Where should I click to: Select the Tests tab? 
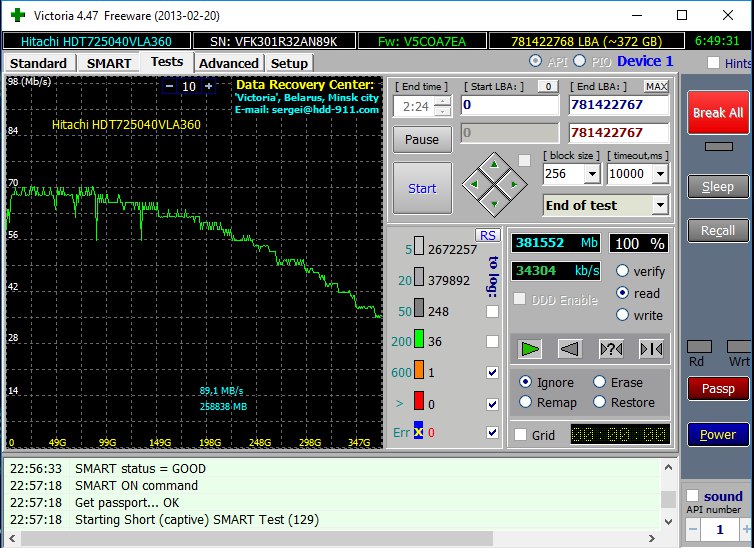167,62
